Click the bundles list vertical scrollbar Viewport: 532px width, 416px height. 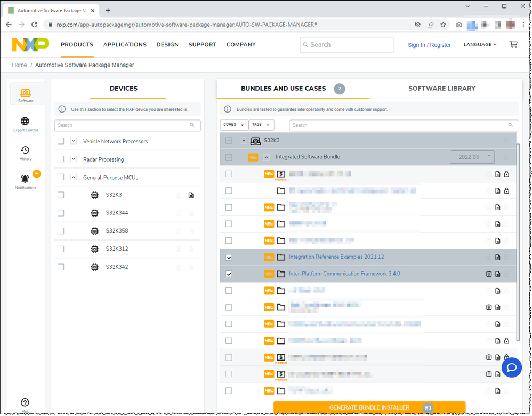pyautogui.click(x=518, y=242)
